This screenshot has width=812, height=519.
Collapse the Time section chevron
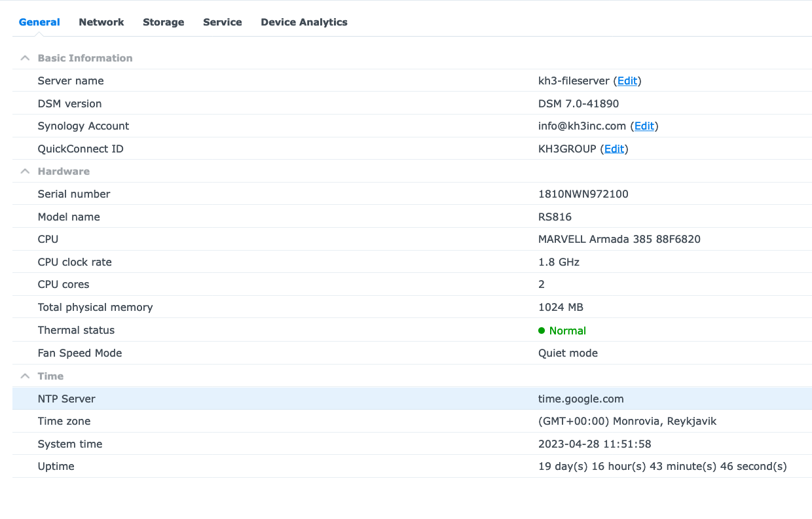[25, 376]
